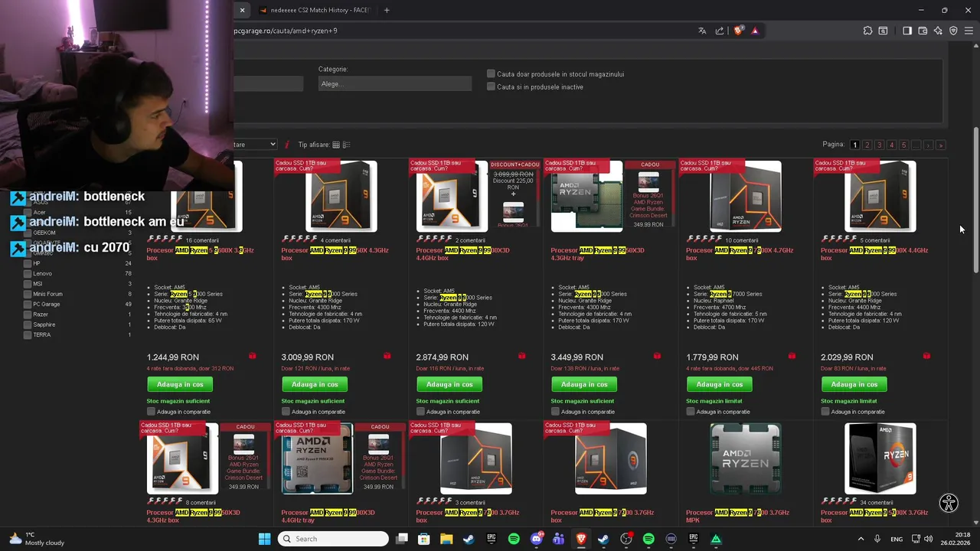Open Windows Start button

(264, 539)
